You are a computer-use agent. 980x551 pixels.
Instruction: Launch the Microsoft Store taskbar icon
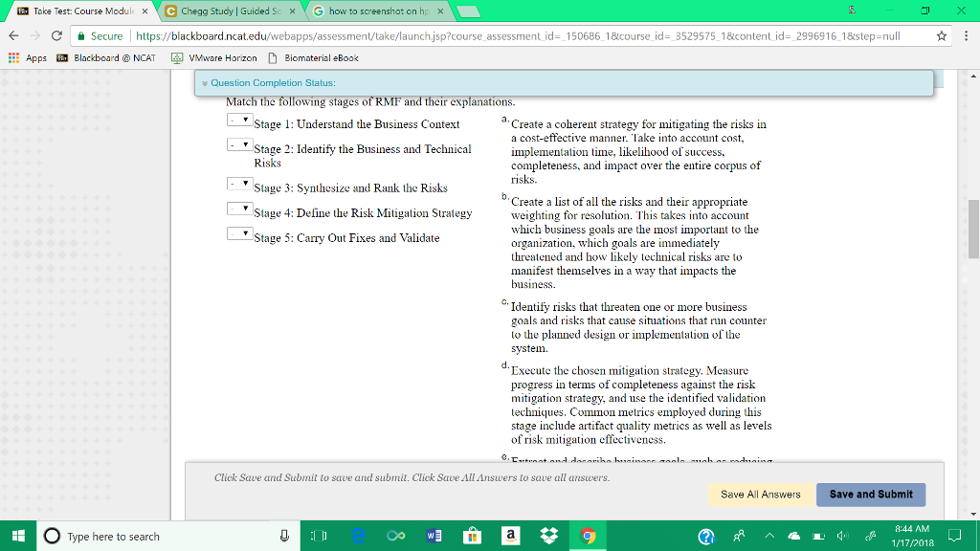(x=472, y=536)
